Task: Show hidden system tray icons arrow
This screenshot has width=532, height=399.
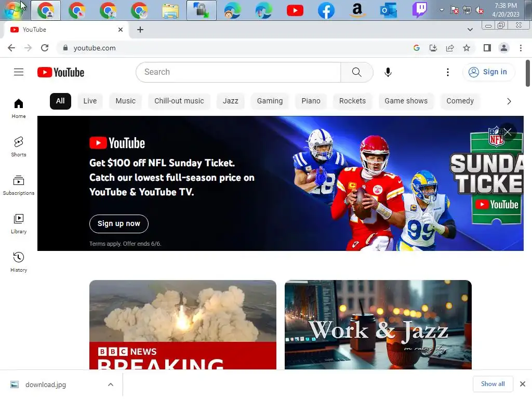Action: coord(442,10)
